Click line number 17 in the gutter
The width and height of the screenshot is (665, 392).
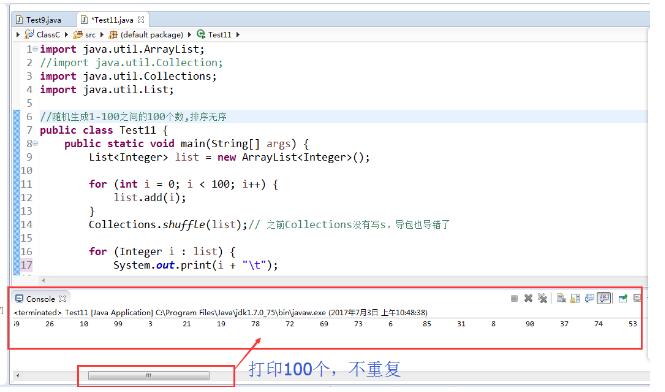(x=26, y=266)
